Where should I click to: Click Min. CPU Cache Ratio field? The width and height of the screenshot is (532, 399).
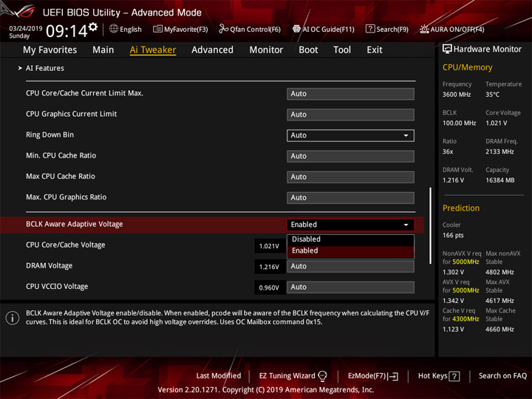350,156
